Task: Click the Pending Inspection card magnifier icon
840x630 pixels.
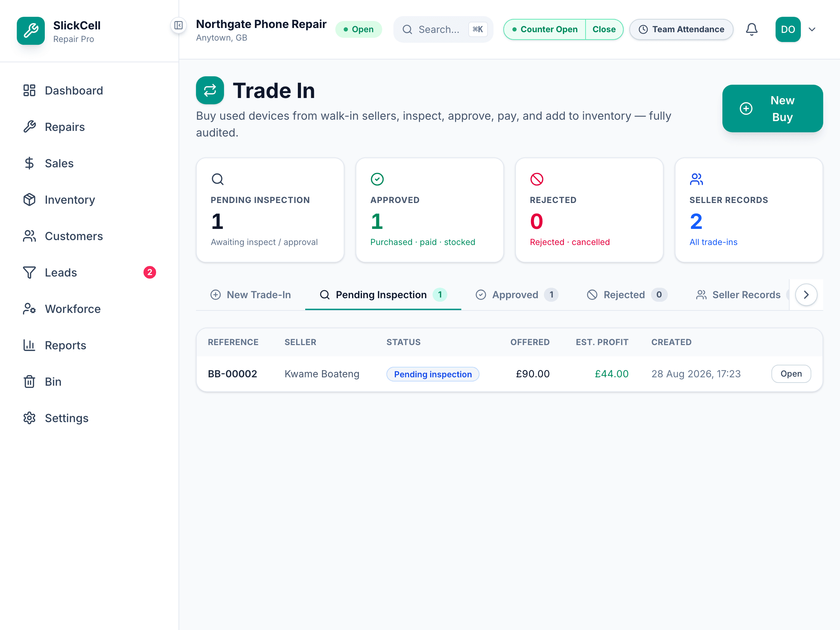Action: [218, 179]
